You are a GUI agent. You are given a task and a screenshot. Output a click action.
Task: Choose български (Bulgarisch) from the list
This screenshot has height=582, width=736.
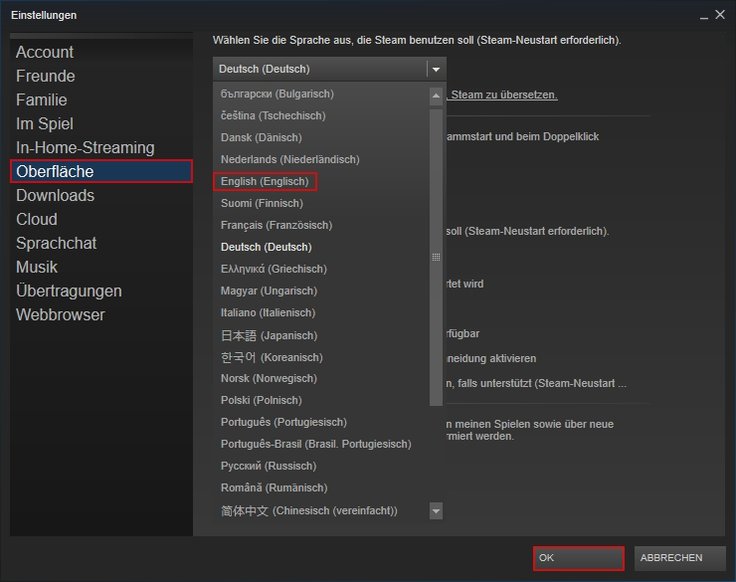(x=321, y=94)
